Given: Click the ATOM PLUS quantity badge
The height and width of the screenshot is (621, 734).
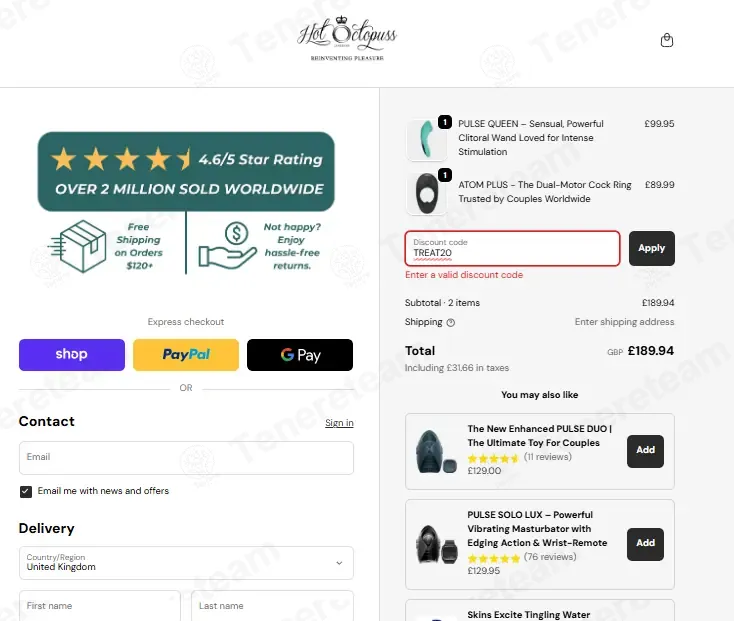Looking at the screenshot, I should (x=445, y=175).
